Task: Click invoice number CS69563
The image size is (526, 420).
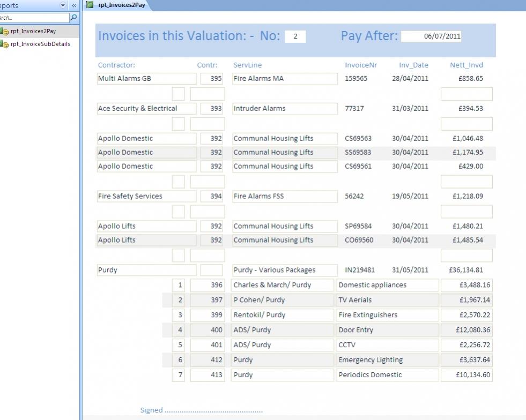Action: click(358, 138)
